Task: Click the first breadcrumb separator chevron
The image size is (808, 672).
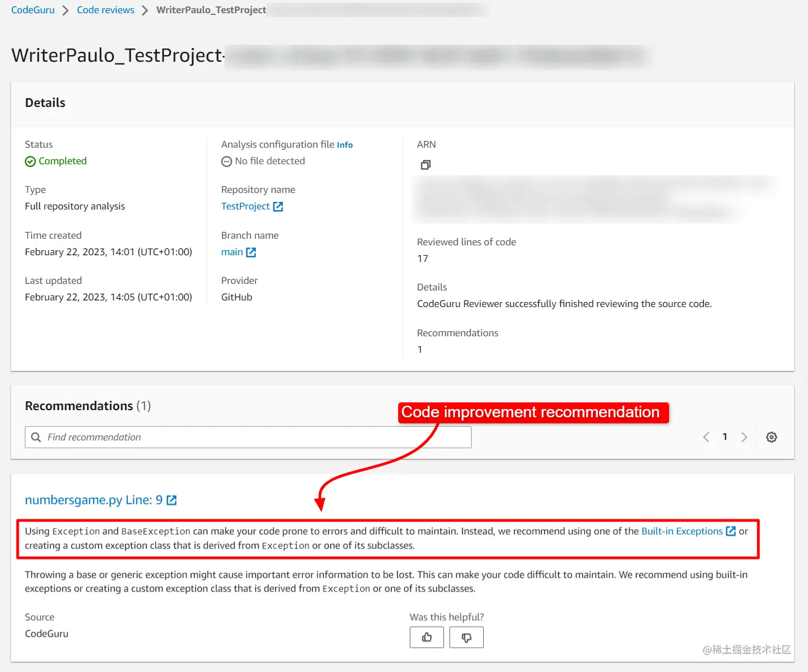Action: pyautogui.click(x=66, y=10)
